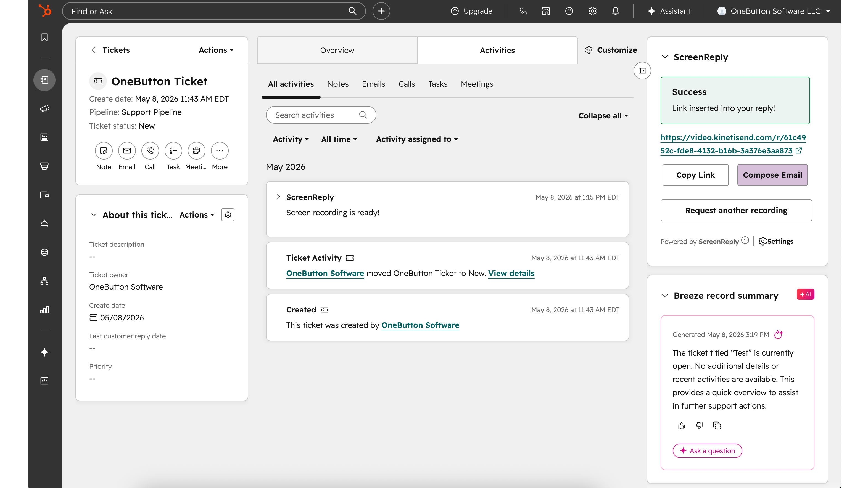Viewport: 868px width, 488px height.
Task: Switch to the Overview tab
Action: click(x=337, y=50)
